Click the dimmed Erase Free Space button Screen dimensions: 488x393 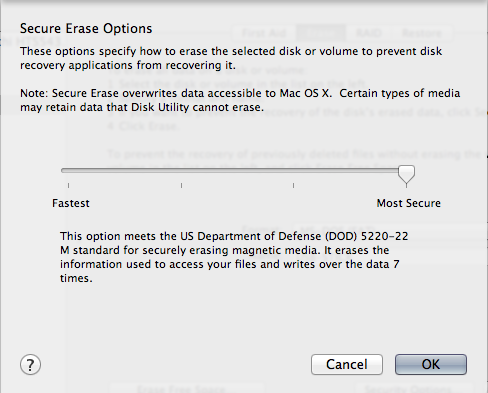[x=187, y=388]
